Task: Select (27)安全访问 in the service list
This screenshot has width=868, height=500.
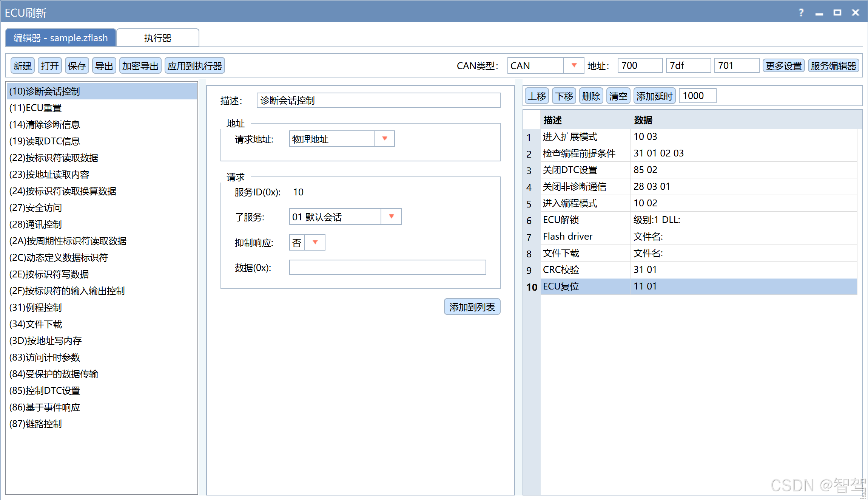Action: point(35,207)
